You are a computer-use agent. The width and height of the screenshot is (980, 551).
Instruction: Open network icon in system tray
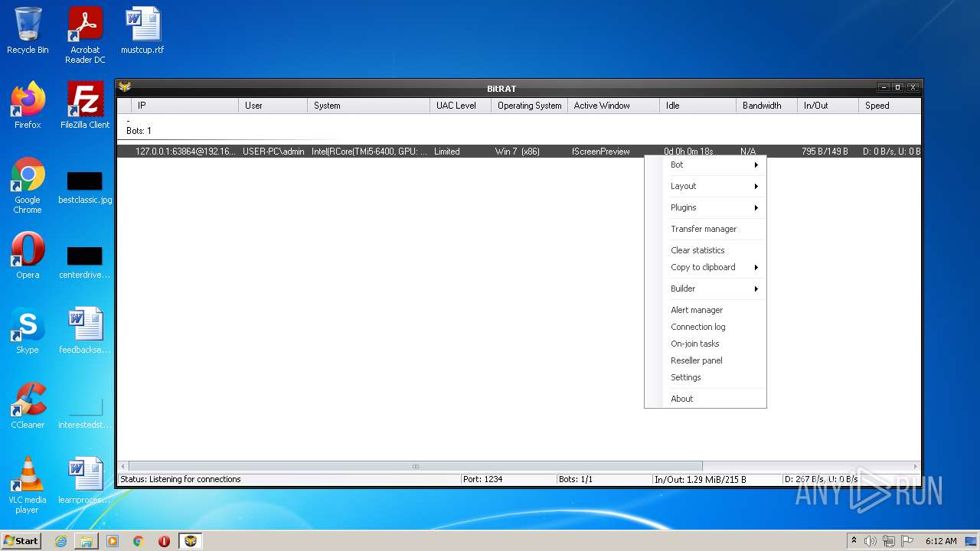tap(889, 541)
